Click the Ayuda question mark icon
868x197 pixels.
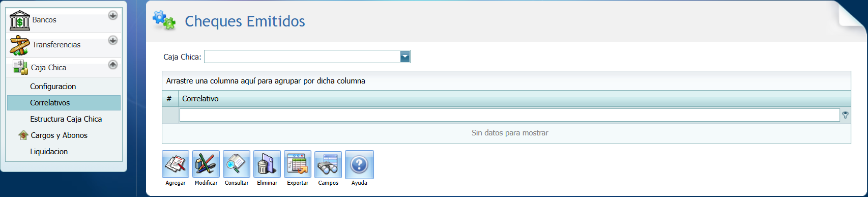(359, 164)
